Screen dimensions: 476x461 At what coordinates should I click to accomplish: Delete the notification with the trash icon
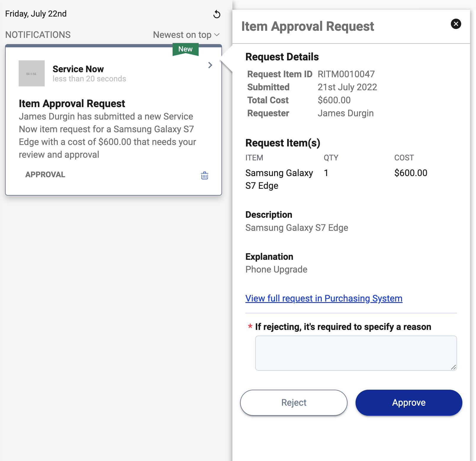point(205,175)
